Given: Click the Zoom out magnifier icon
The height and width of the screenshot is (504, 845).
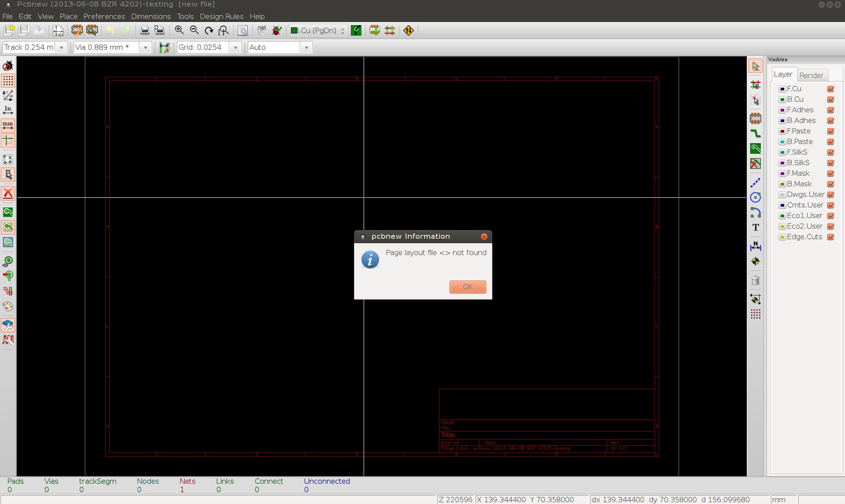Looking at the screenshot, I should (x=194, y=30).
